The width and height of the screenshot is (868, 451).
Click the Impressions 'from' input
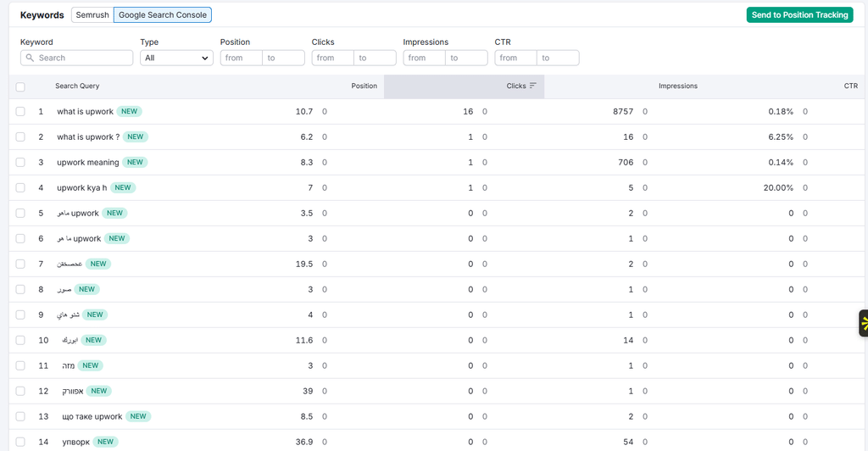[424, 58]
